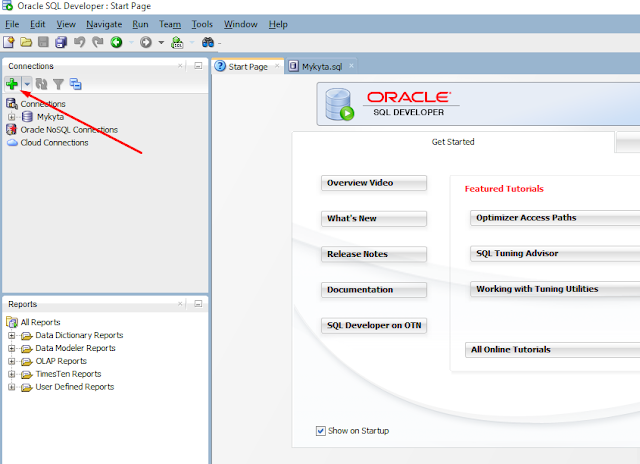
Task: Click the SQL Developer database logo icon
Action: coord(339,104)
